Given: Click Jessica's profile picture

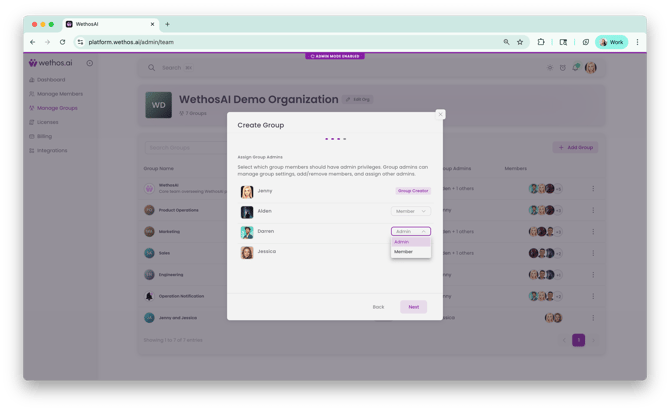Looking at the screenshot, I should tap(247, 252).
